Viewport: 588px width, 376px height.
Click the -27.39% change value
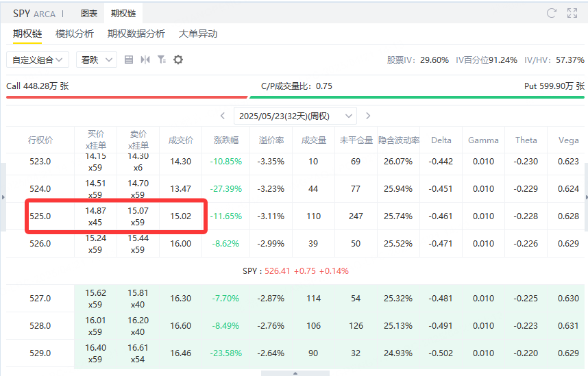[x=225, y=189]
